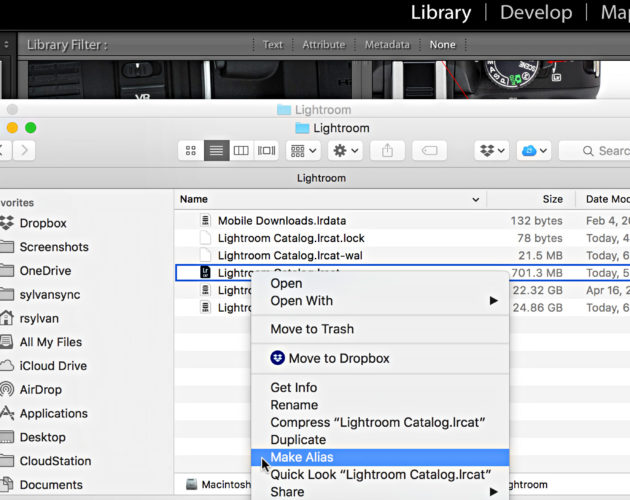This screenshot has height=500, width=630.
Task: Go forward in Finder history
Action: (24, 151)
